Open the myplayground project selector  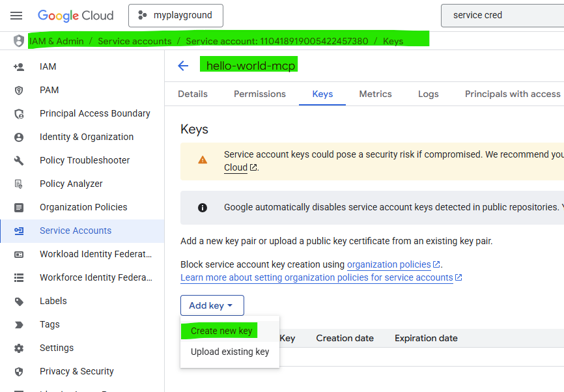click(x=176, y=16)
